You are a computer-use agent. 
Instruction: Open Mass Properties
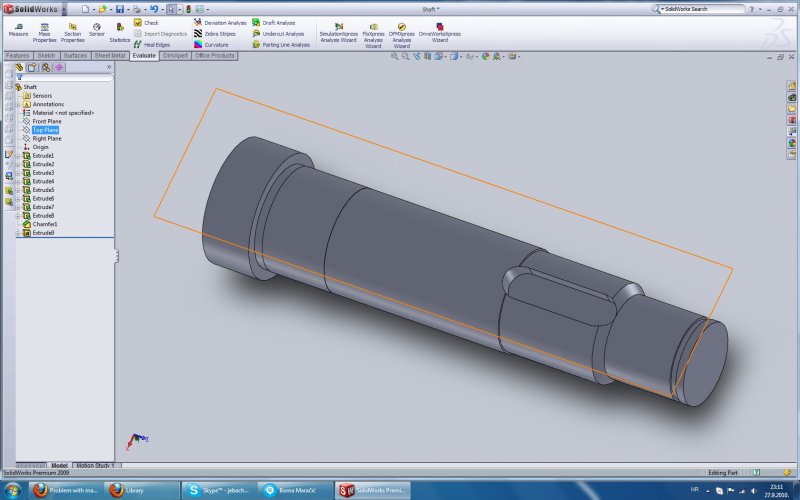(x=44, y=30)
